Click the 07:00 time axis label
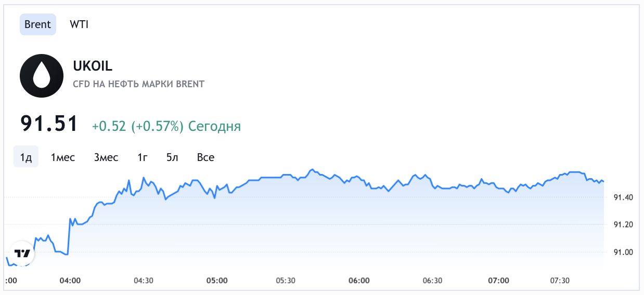This screenshot has width=644, height=295. (x=498, y=280)
